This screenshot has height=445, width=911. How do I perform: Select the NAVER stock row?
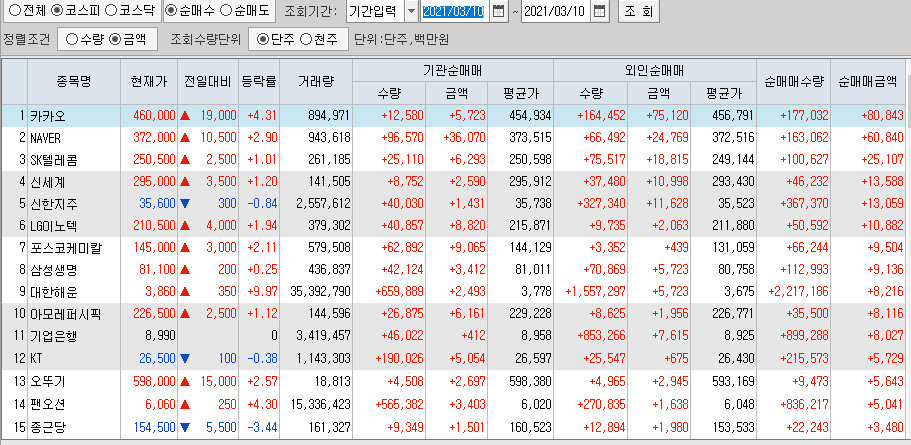pos(453,138)
